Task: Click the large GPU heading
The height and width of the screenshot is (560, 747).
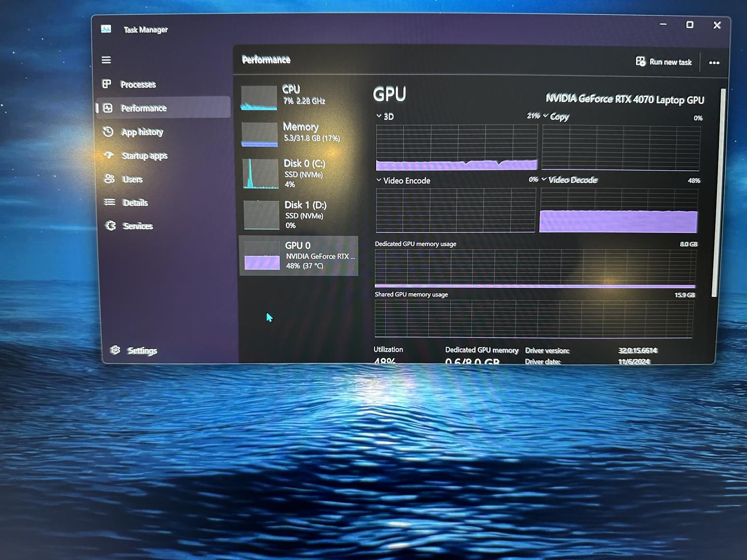Action: tap(390, 94)
